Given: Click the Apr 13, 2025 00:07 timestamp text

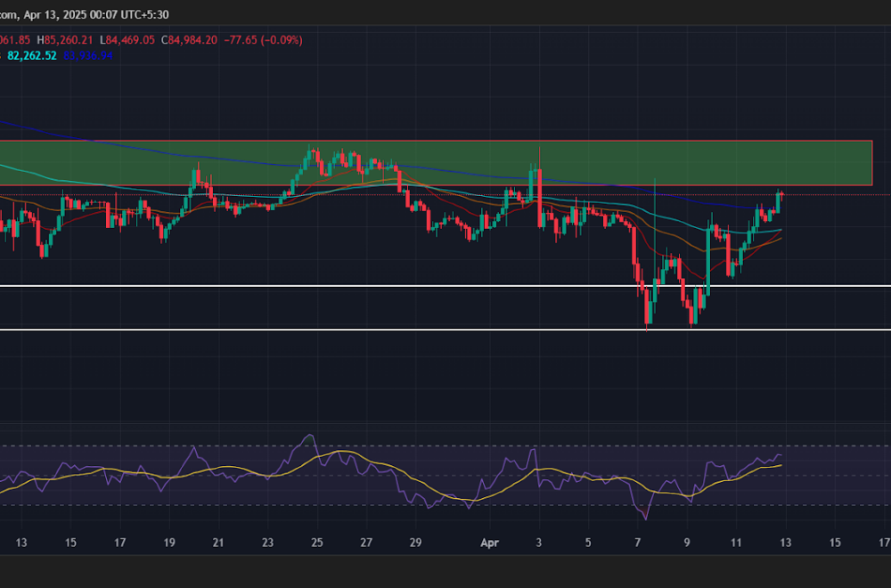Looking at the screenshot, I should point(96,14).
